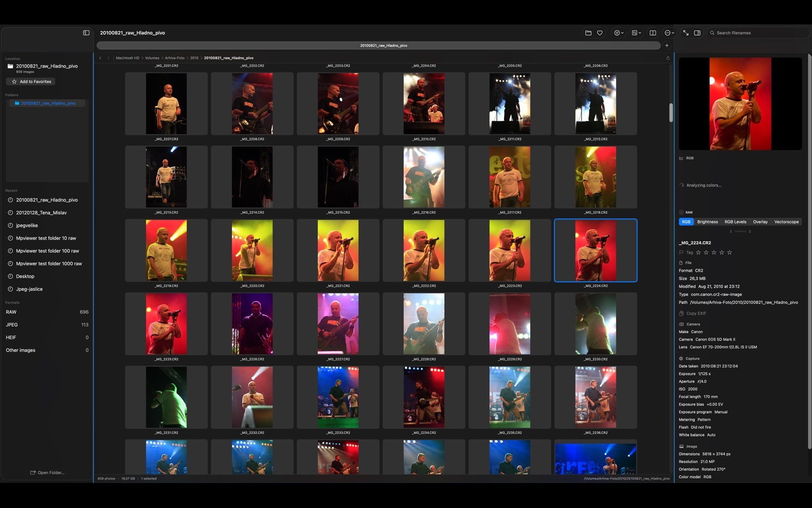Toggle the RAW switch in inspector
This screenshot has width=812, height=508.
click(681, 212)
